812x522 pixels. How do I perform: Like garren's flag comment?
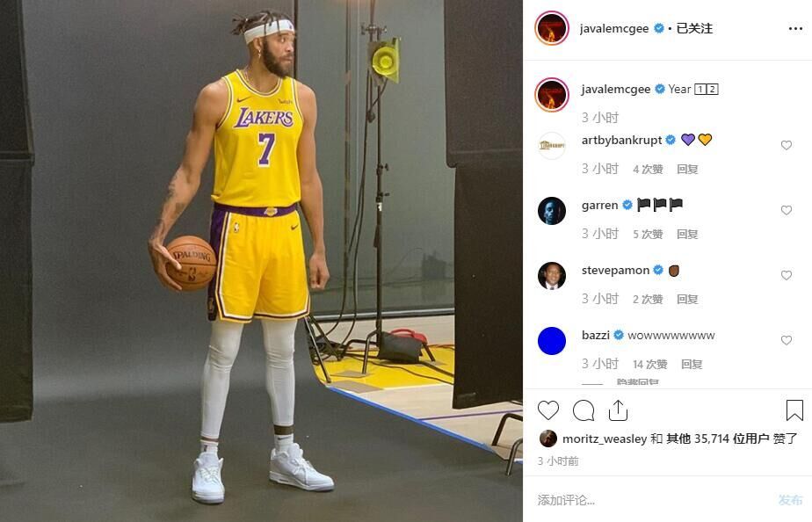[x=787, y=211]
